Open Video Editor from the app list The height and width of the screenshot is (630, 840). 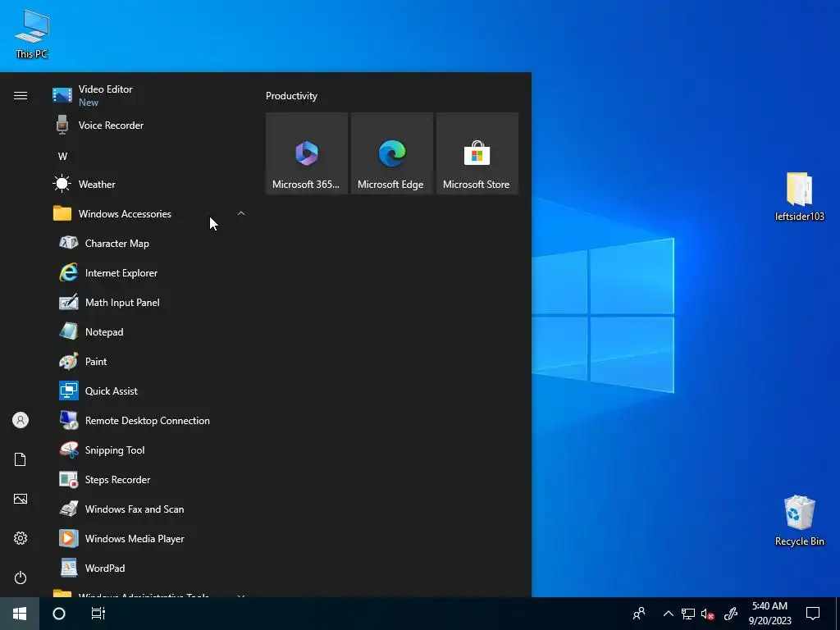tap(150, 95)
